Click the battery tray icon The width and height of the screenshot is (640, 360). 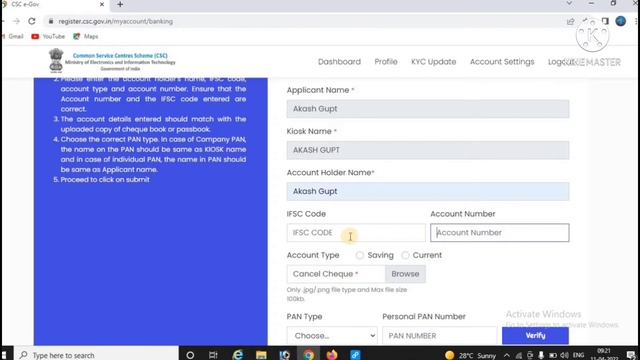[x=553, y=356]
